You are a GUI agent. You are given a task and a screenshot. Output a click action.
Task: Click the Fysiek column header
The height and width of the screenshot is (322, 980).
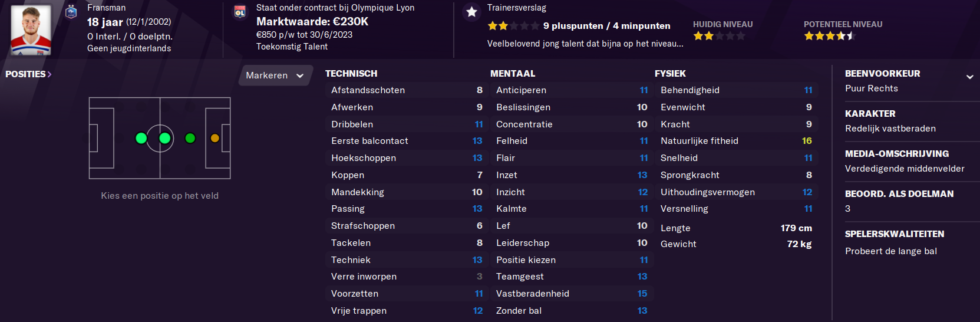(670, 74)
